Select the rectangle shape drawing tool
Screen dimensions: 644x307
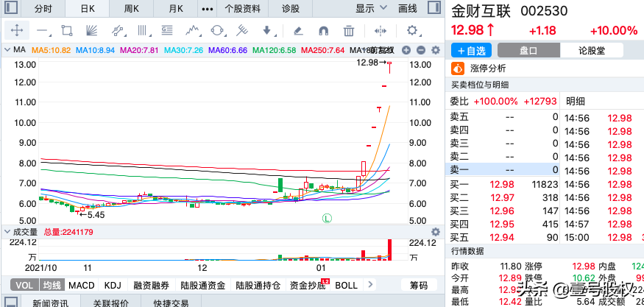[66, 30]
